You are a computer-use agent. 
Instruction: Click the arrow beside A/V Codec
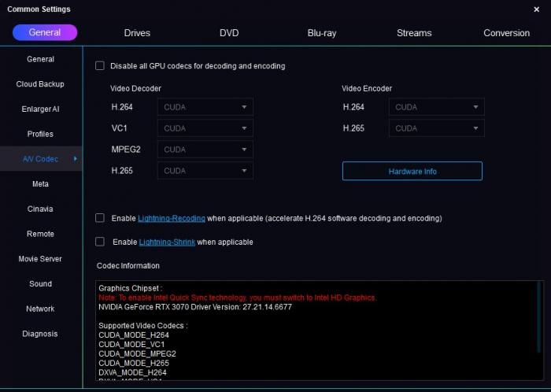pos(76,159)
